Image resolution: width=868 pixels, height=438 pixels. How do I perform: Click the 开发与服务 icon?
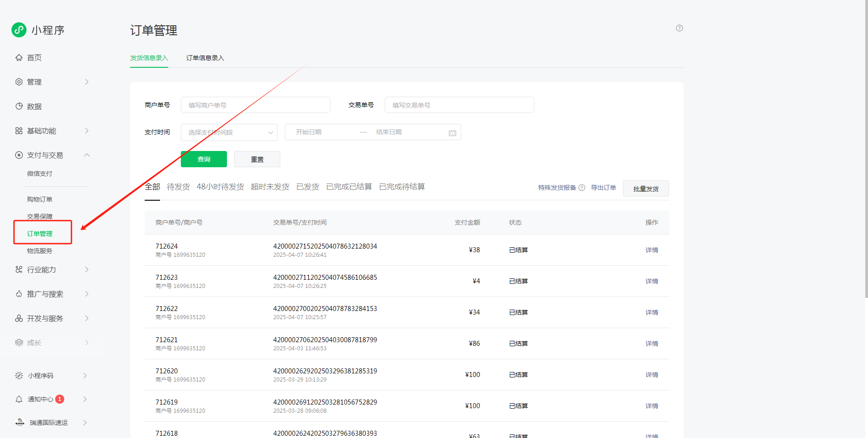pos(19,318)
